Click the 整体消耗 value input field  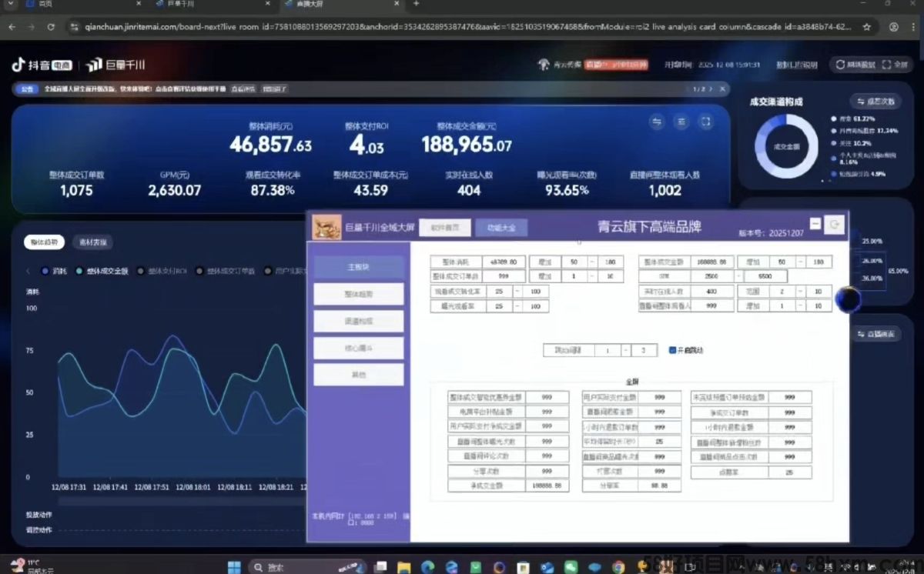click(x=504, y=262)
